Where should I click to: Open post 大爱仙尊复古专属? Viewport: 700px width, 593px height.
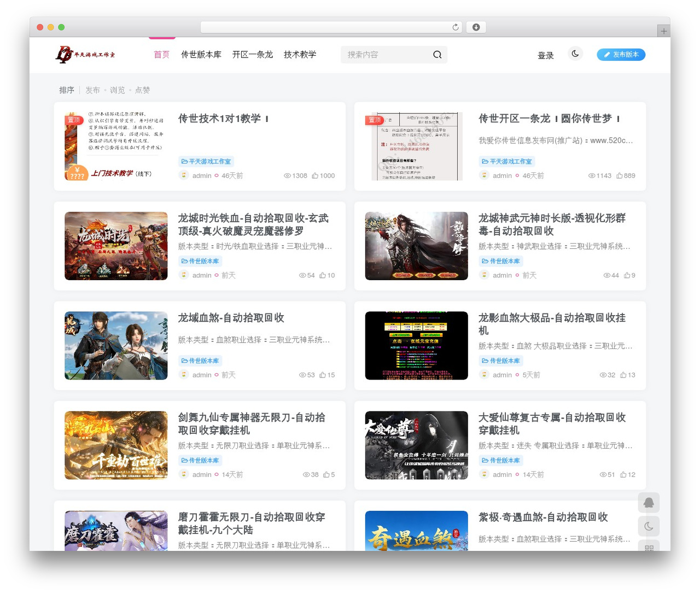coord(552,424)
